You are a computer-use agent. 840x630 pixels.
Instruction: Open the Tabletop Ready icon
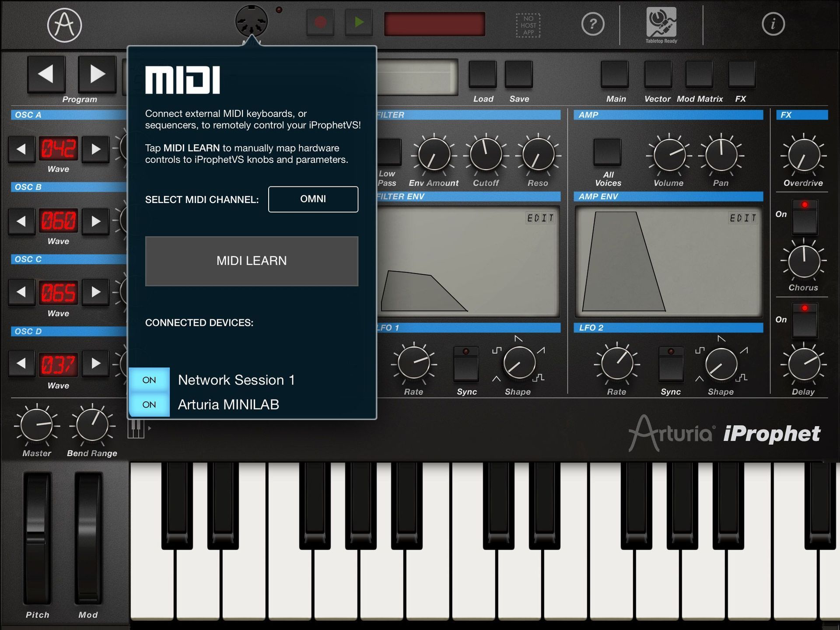pos(661,25)
